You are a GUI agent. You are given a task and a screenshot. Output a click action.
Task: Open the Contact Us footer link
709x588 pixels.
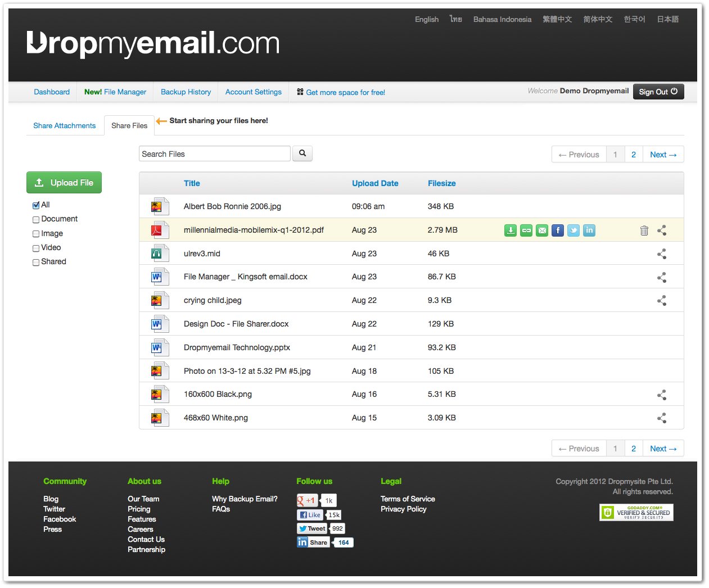(x=146, y=539)
